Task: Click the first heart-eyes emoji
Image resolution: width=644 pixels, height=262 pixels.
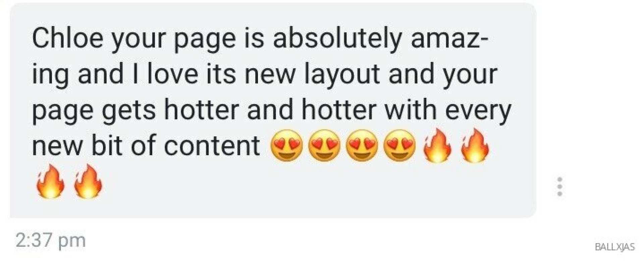Action: [x=287, y=145]
